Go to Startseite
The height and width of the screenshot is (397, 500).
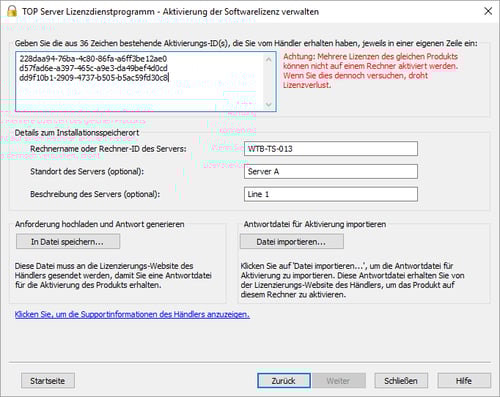48,381
